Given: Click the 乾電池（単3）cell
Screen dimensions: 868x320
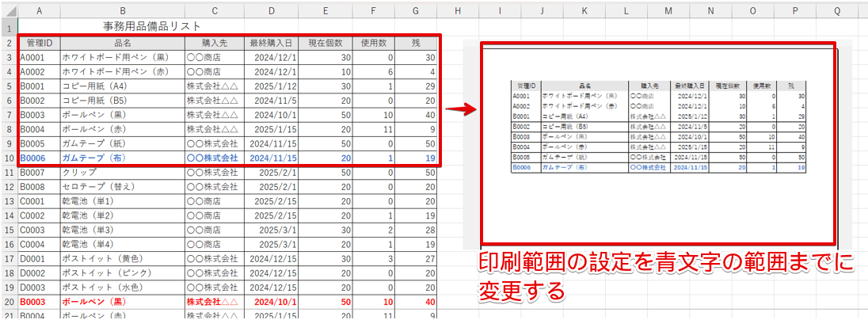Looking at the screenshot, I should pyautogui.click(x=122, y=230).
